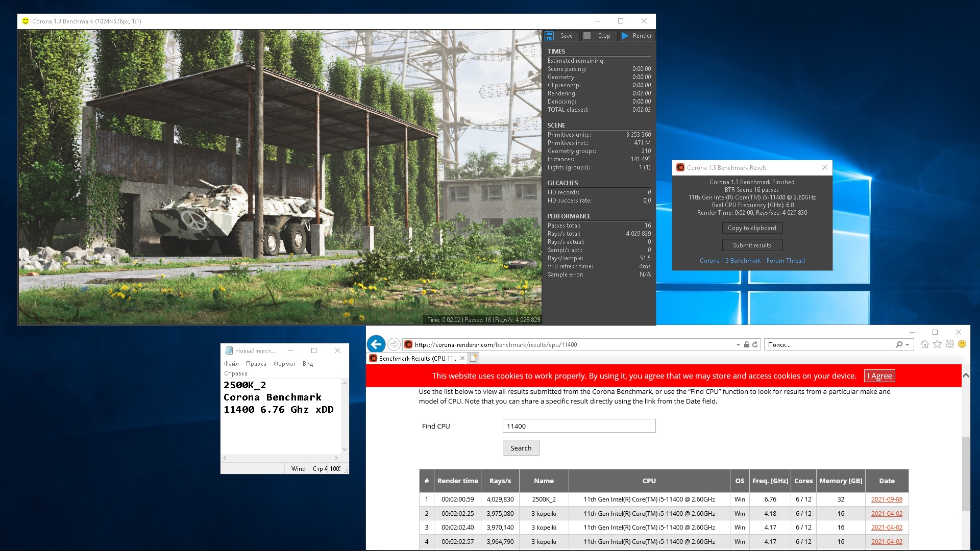Click the smiley feedback icon in browser
Screen dimensions: 980x551
962,344
